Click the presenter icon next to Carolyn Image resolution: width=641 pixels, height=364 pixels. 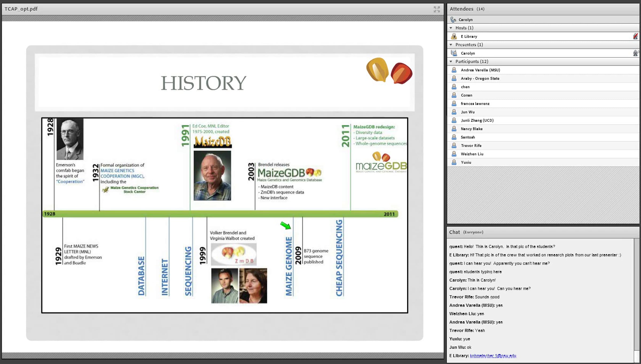[x=454, y=53]
